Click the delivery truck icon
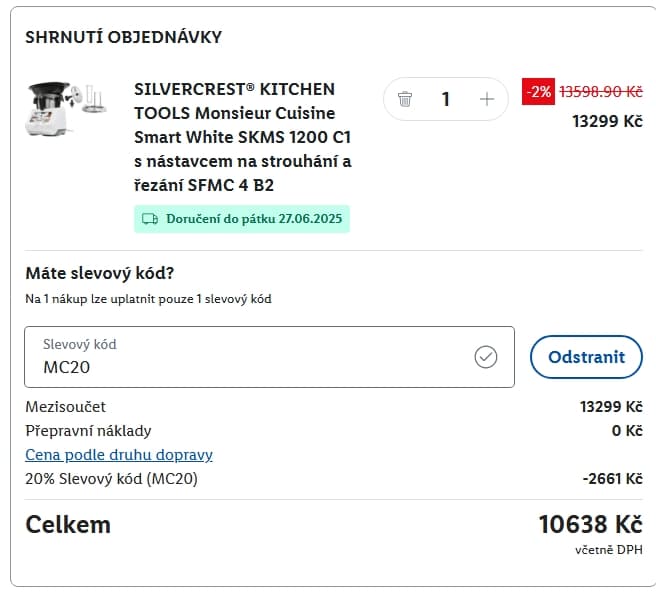This screenshot has height=613, width=656. tap(150, 218)
